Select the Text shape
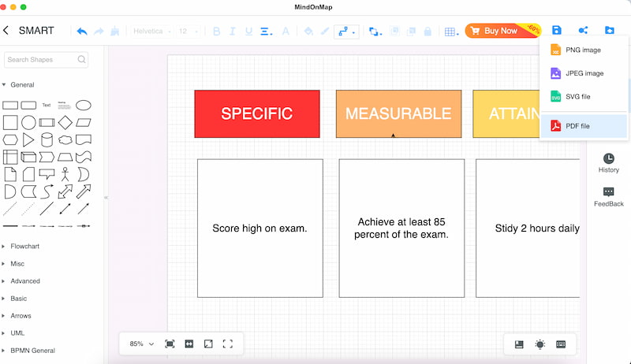This screenshot has width=631, height=364. pyautogui.click(x=47, y=106)
